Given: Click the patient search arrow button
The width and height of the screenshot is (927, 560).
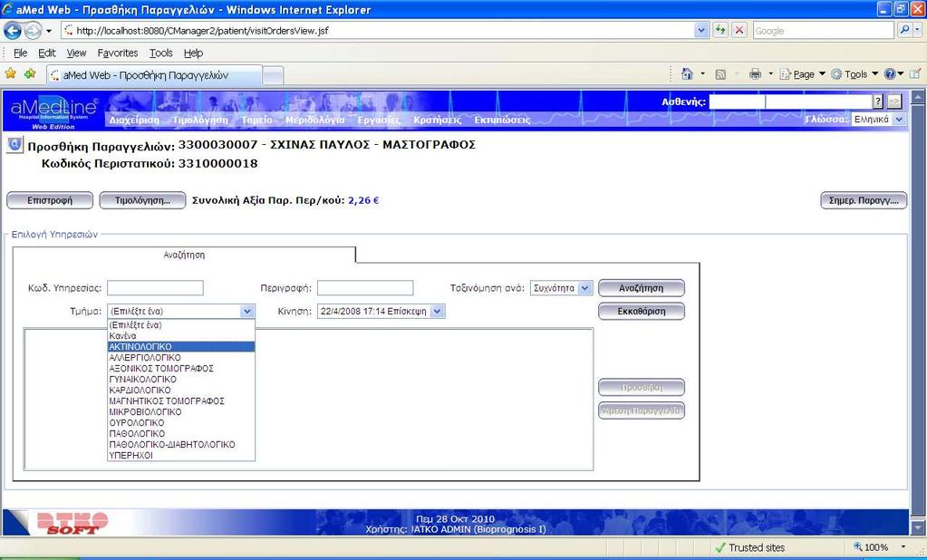Looking at the screenshot, I should point(894,101).
